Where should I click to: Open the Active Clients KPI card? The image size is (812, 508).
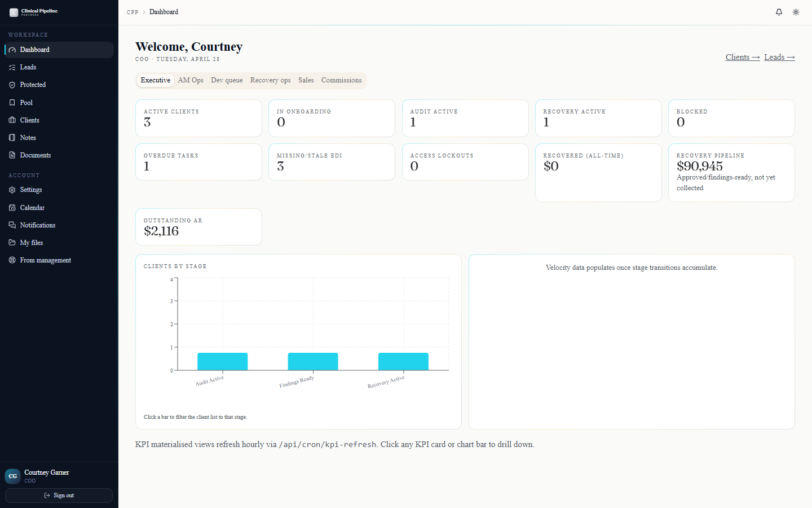[x=198, y=119]
